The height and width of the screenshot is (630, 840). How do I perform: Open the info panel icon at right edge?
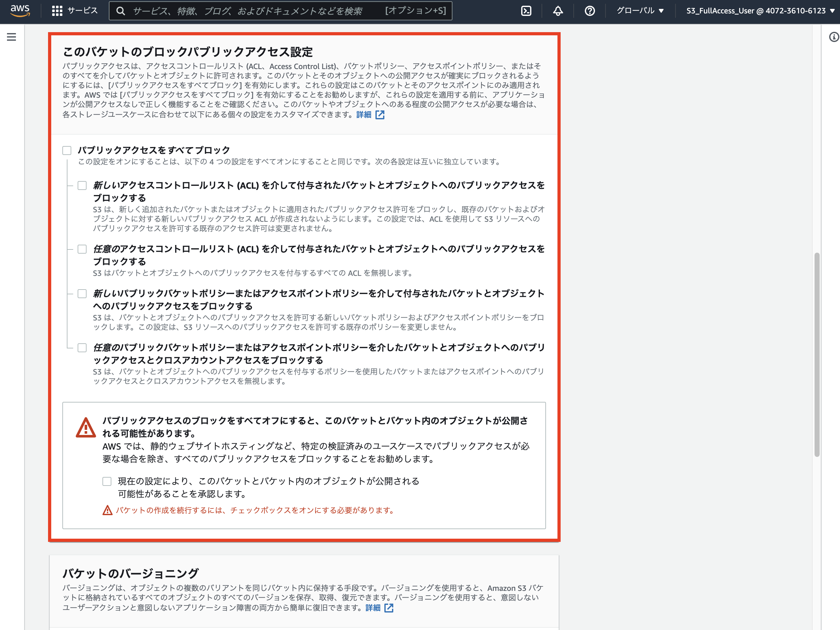click(x=834, y=37)
